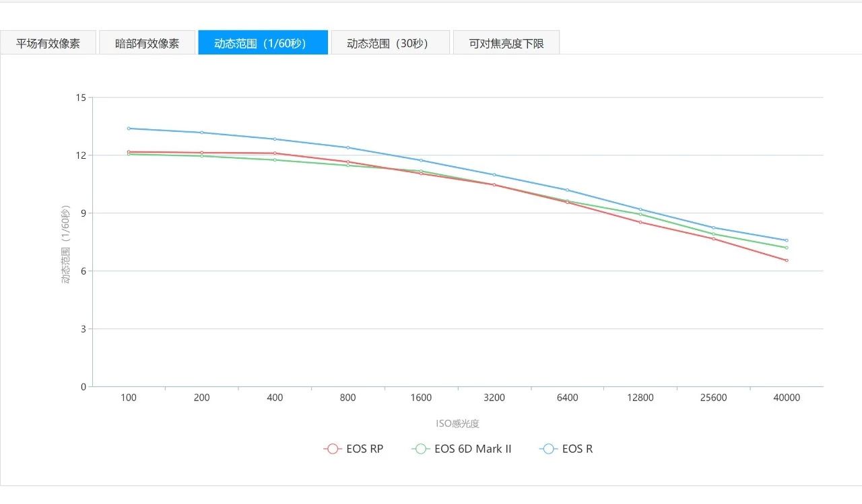
Task: Select the EOS R data point at ISO 800
Action: tap(348, 147)
